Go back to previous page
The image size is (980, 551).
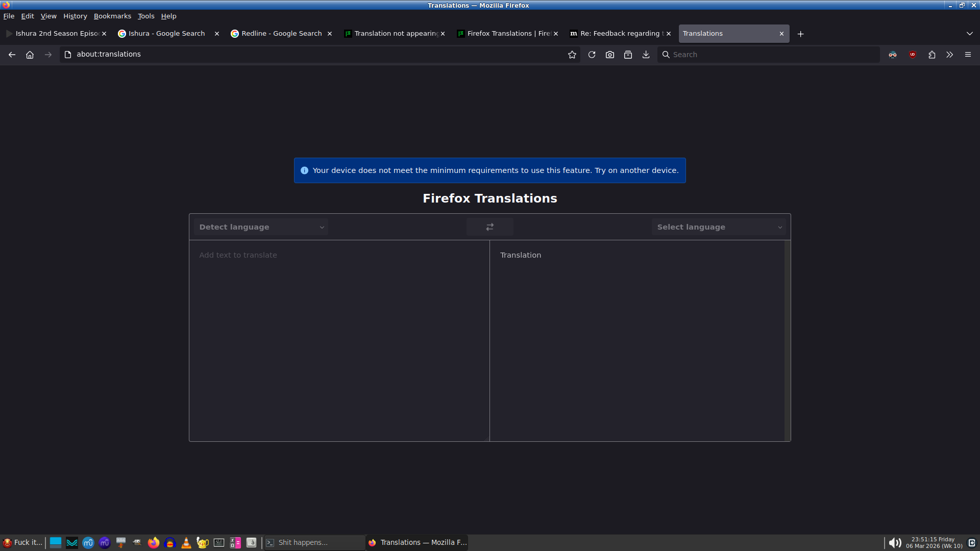pyautogui.click(x=12, y=55)
